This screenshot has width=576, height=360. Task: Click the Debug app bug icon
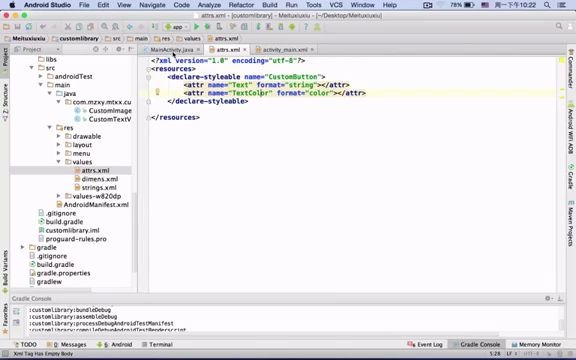click(208, 27)
